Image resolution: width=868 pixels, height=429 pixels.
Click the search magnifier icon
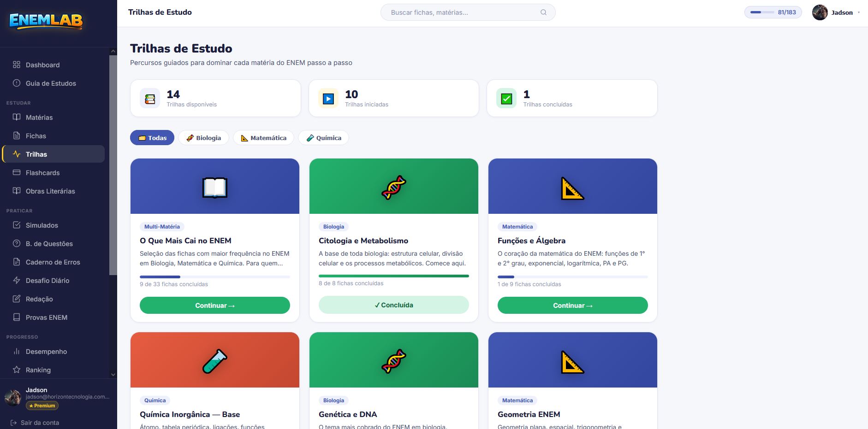coord(543,12)
